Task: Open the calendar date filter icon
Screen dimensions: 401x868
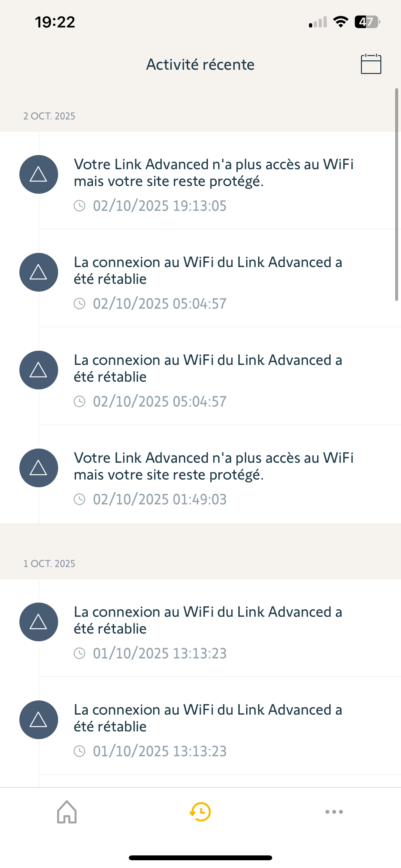Action: (371, 64)
